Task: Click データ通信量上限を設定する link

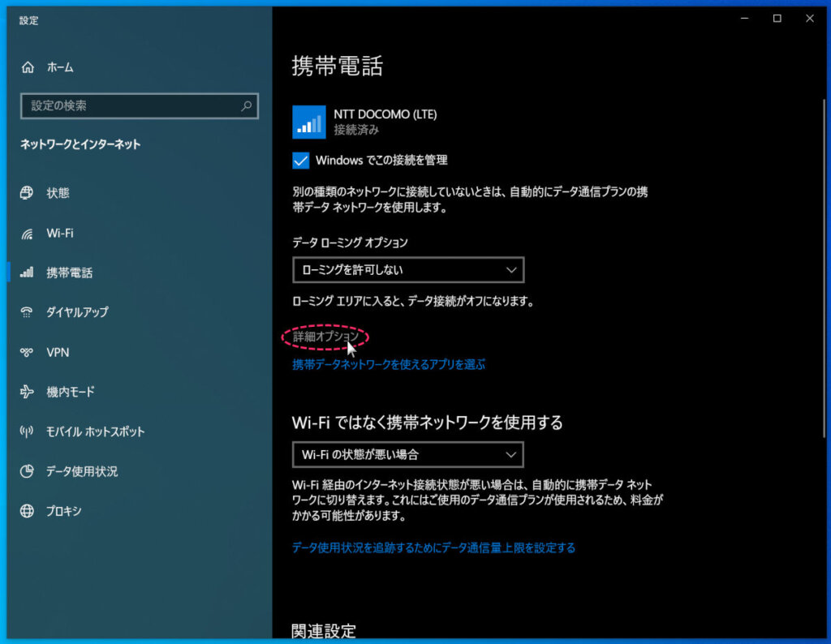Action: pos(433,547)
